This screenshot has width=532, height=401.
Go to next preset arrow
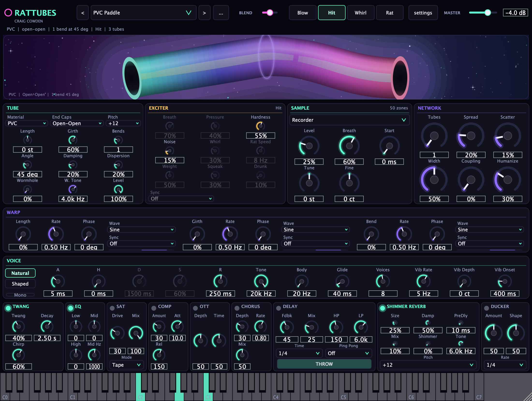pyautogui.click(x=205, y=13)
